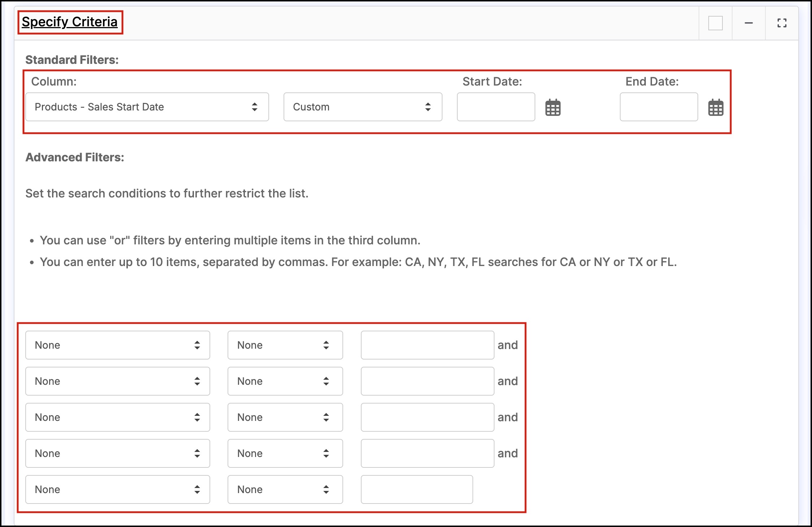Image resolution: width=812 pixels, height=527 pixels.
Task: Click the End Date input field
Action: click(658, 107)
